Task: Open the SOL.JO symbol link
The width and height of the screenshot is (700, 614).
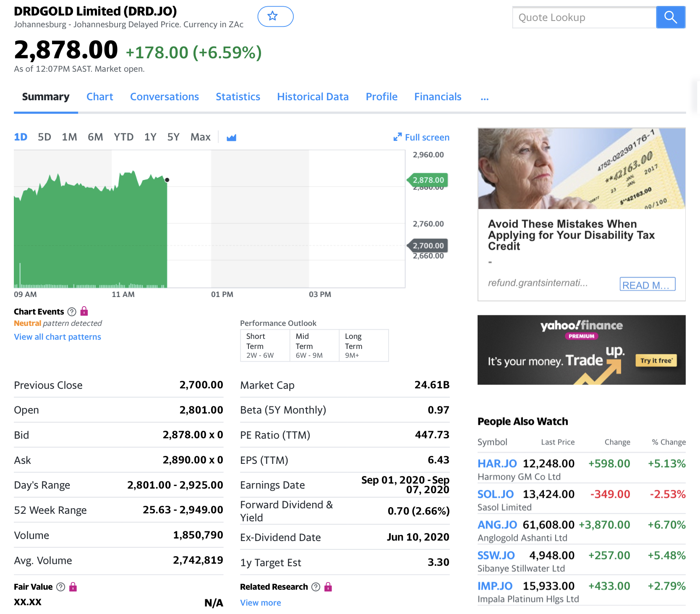Action: (496, 494)
